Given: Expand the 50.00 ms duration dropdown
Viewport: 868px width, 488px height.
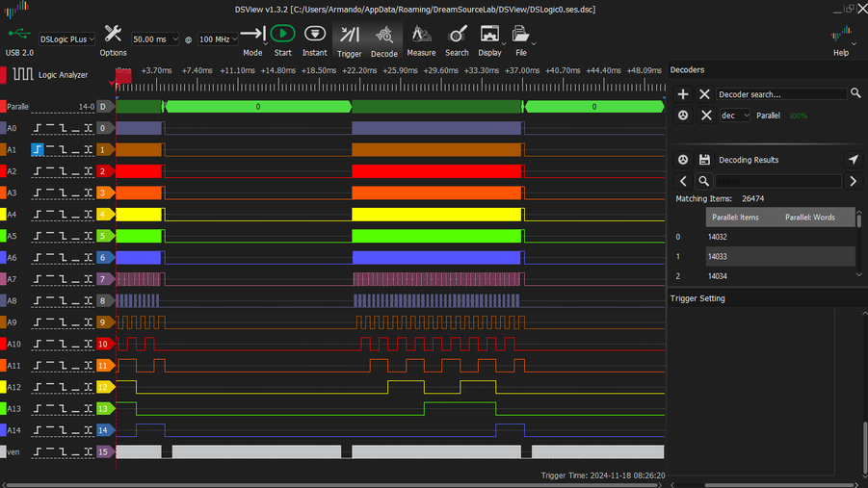Looking at the screenshot, I should [155, 39].
